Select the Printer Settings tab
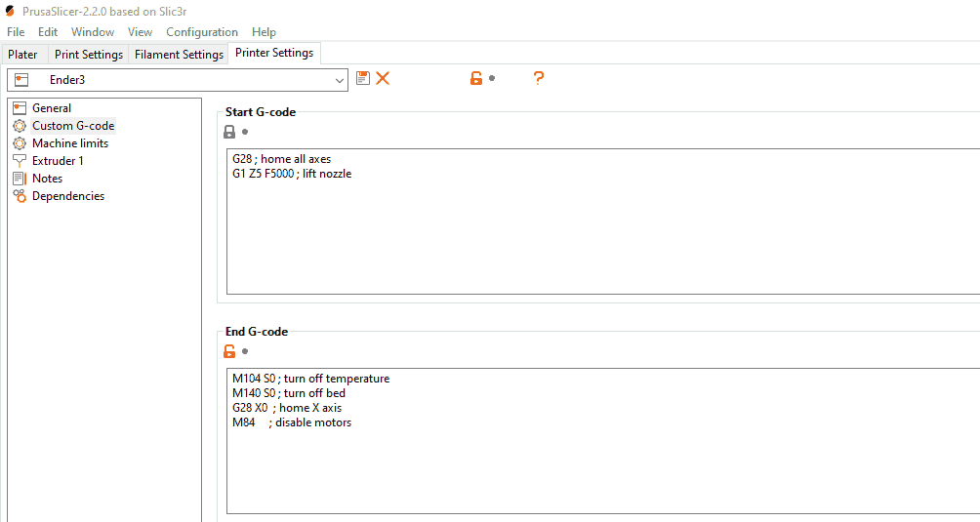This screenshot has width=980, height=522. coord(274,53)
